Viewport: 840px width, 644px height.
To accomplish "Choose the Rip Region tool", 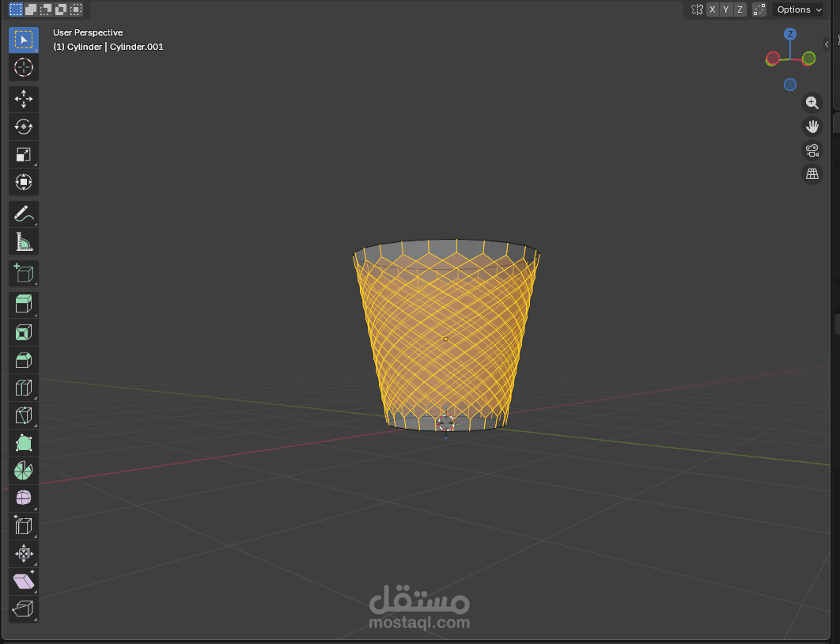I will click(24, 609).
